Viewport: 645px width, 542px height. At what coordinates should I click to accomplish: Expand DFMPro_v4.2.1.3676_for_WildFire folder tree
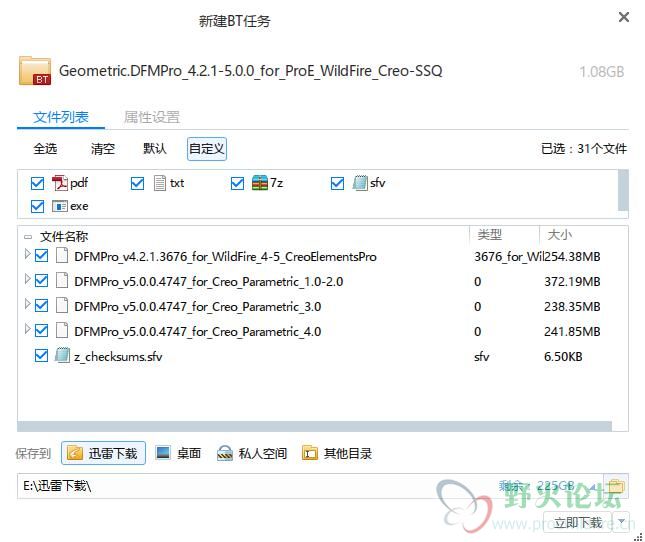click(x=28, y=254)
